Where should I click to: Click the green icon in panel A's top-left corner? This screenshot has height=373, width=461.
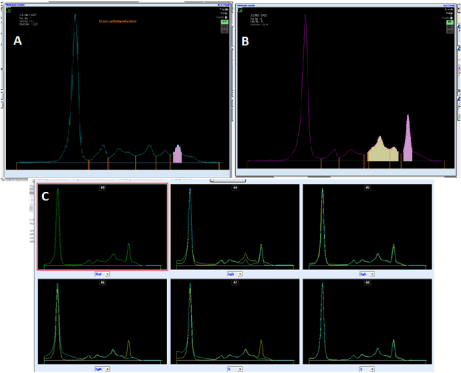[9, 11]
